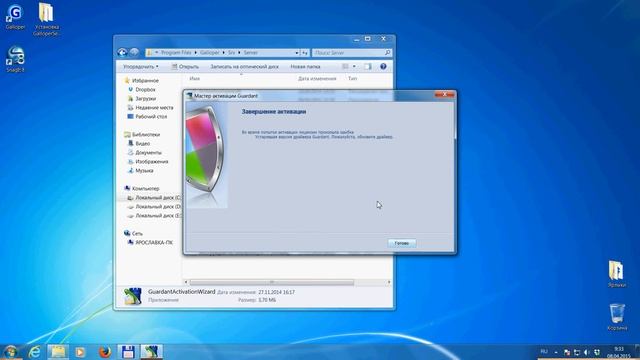Click Открыть in the Explorer toolbar

(x=185, y=66)
